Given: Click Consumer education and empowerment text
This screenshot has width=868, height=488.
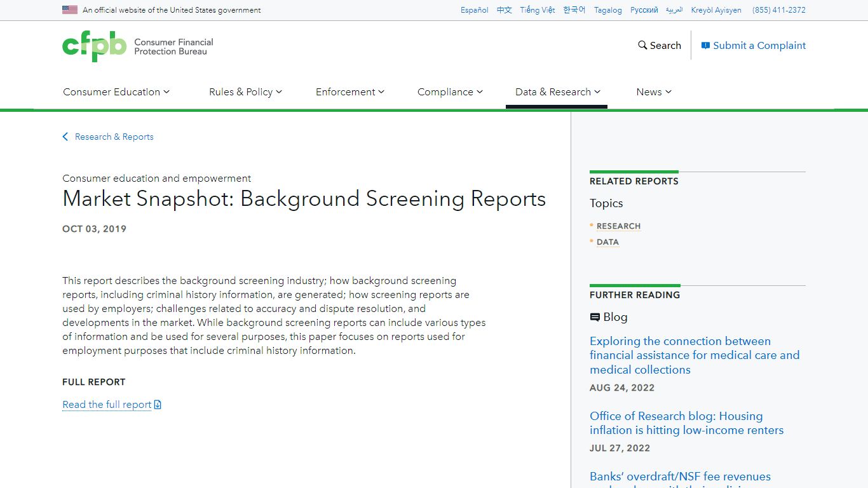Looking at the screenshot, I should pyautogui.click(x=156, y=179).
